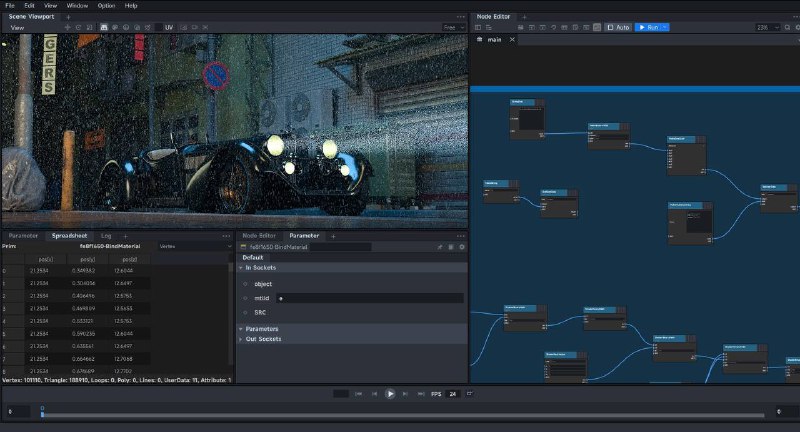The image size is (800, 432).
Task: Switch to the Log tab
Action: tap(106, 236)
